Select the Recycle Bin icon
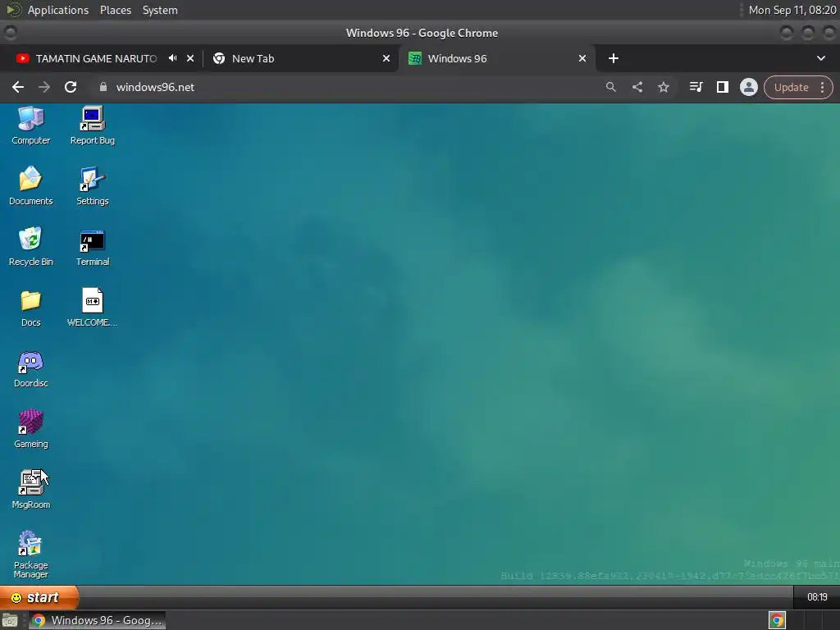 click(30, 246)
